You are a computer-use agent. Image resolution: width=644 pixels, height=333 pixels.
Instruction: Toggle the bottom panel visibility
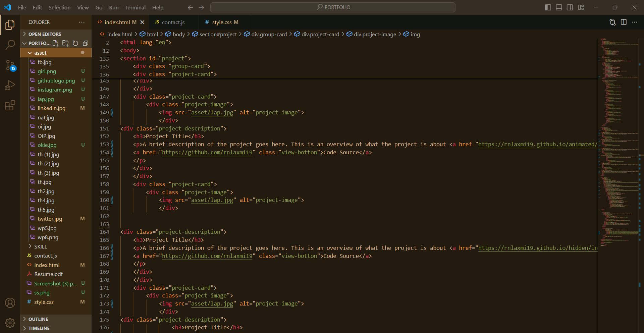tap(559, 7)
